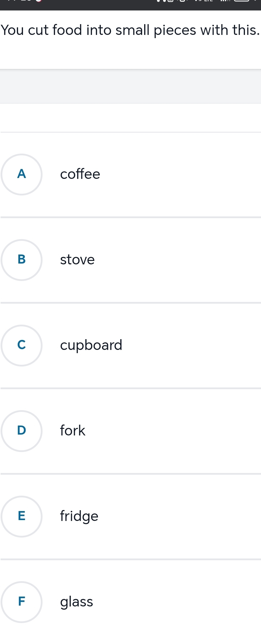Select answer option A circle
Image resolution: width=261 pixels, height=644 pixels.
click(x=22, y=175)
